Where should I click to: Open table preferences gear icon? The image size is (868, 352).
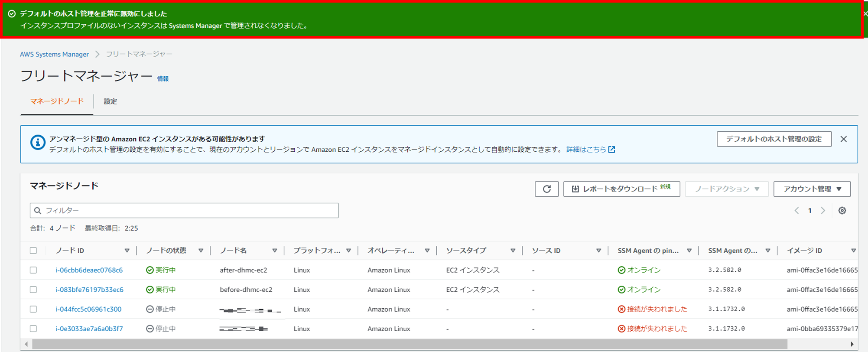(842, 211)
